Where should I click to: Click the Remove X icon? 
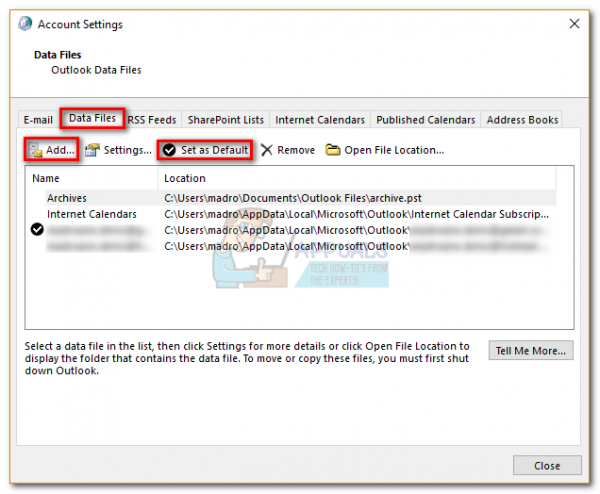coord(267,150)
